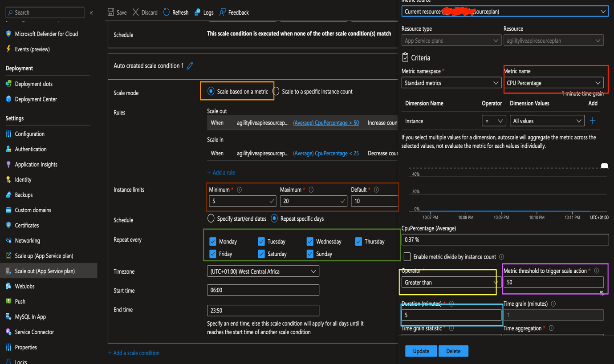Click the Delete button

point(453,351)
